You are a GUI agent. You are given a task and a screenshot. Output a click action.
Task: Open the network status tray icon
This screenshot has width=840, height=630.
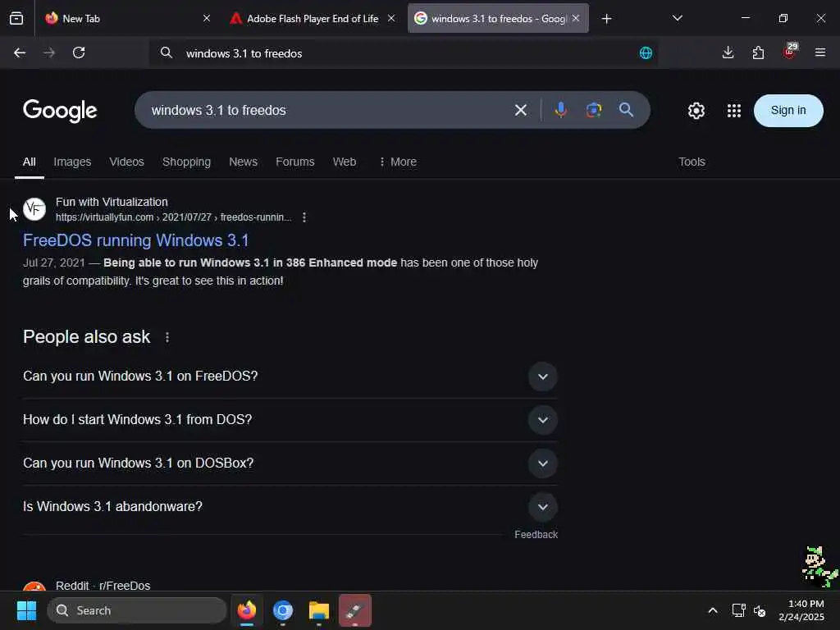click(x=738, y=610)
